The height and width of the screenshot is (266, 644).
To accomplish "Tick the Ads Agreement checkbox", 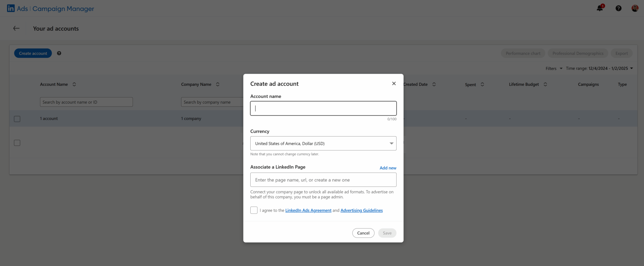I will [254, 210].
